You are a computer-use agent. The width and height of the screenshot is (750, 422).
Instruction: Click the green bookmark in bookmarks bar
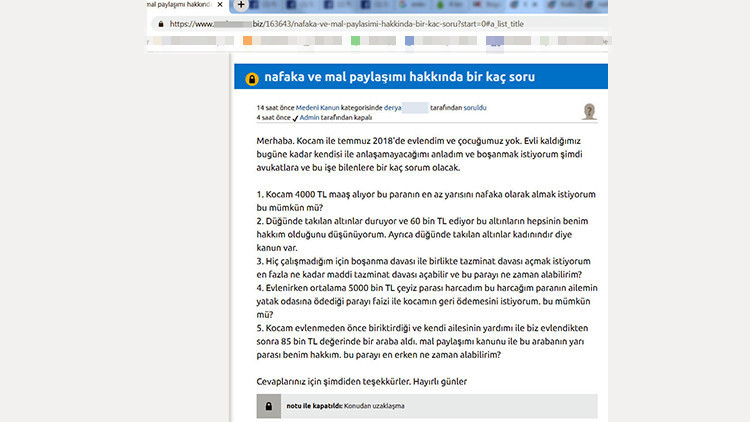(355, 41)
